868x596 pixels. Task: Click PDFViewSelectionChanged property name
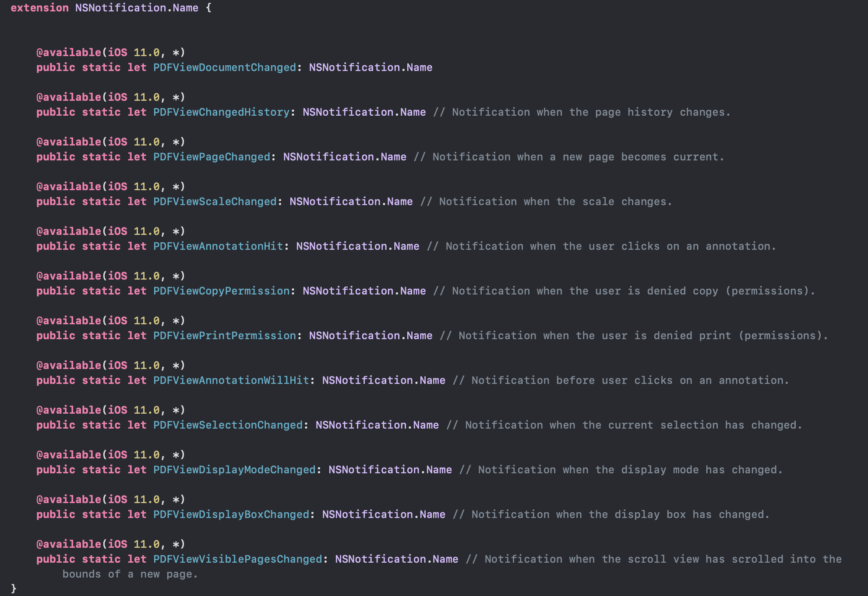(228, 425)
